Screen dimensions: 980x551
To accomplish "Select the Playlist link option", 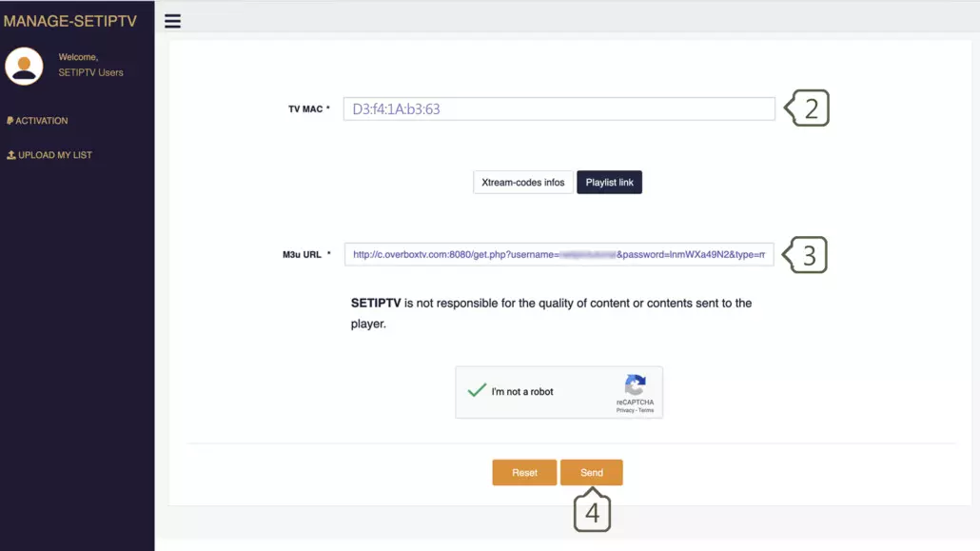I will [x=609, y=182].
